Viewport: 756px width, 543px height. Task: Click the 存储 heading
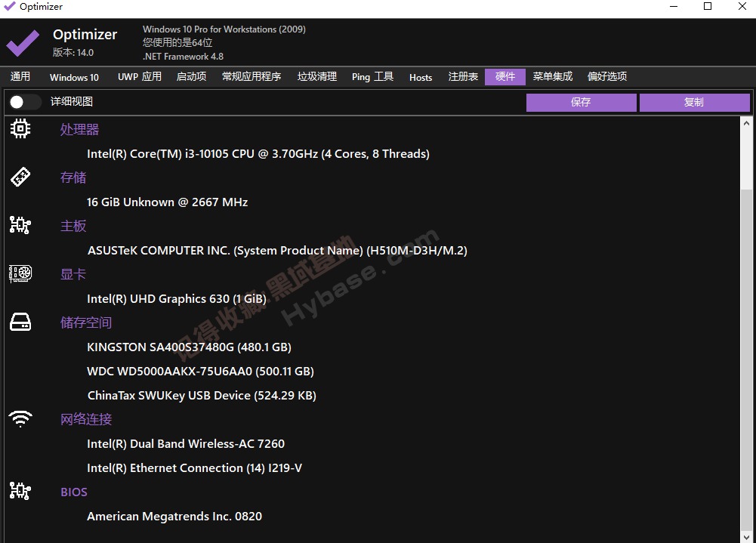73,177
